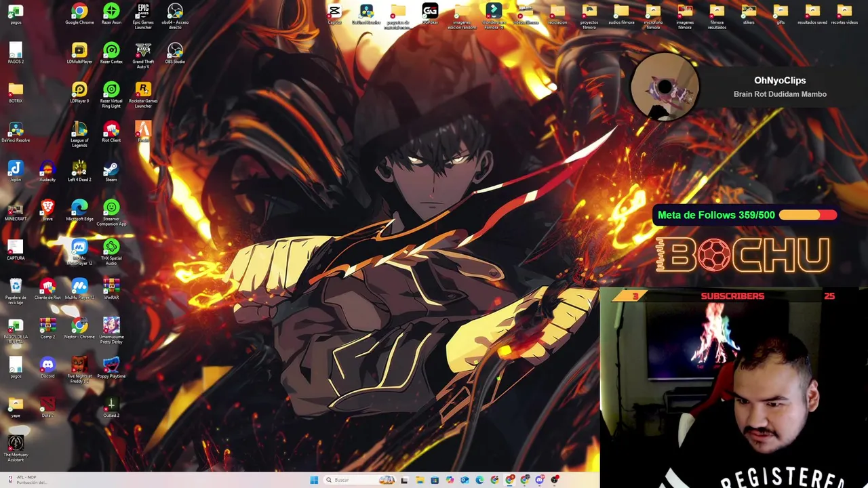
Task: Select the GGPoker desktop icon
Action: 430,14
